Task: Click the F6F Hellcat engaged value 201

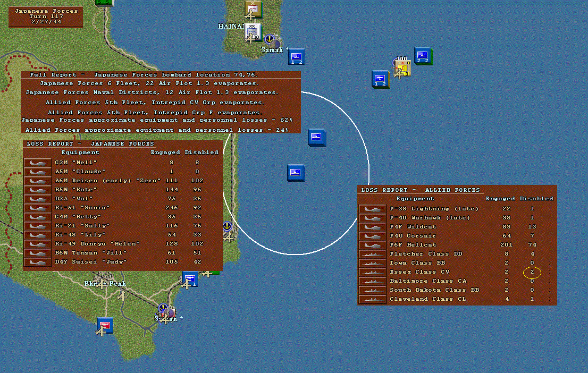Action: [506, 245]
